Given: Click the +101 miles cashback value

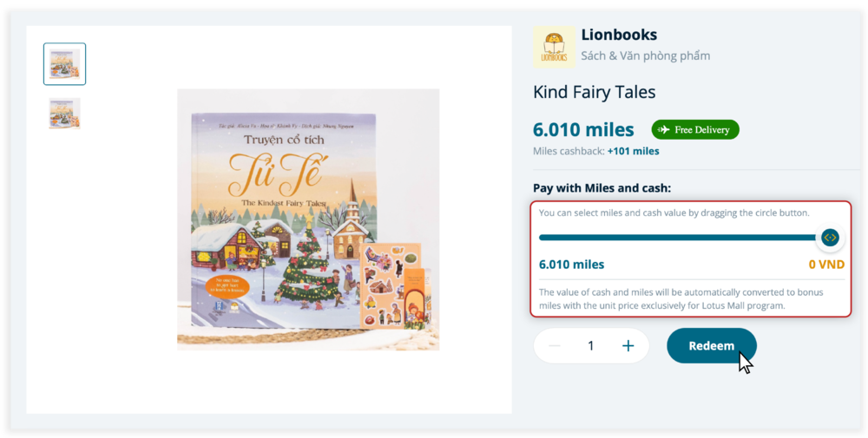Looking at the screenshot, I should (633, 151).
